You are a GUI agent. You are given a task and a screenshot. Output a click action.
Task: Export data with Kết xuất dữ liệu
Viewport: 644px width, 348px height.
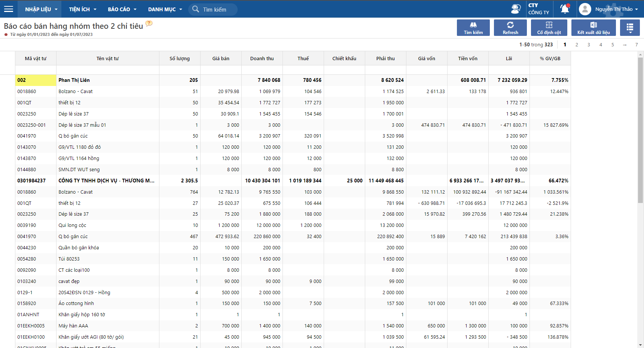click(593, 28)
